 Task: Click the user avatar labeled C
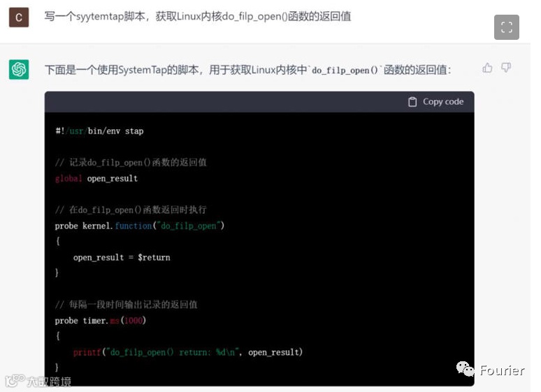coord(19,17)
